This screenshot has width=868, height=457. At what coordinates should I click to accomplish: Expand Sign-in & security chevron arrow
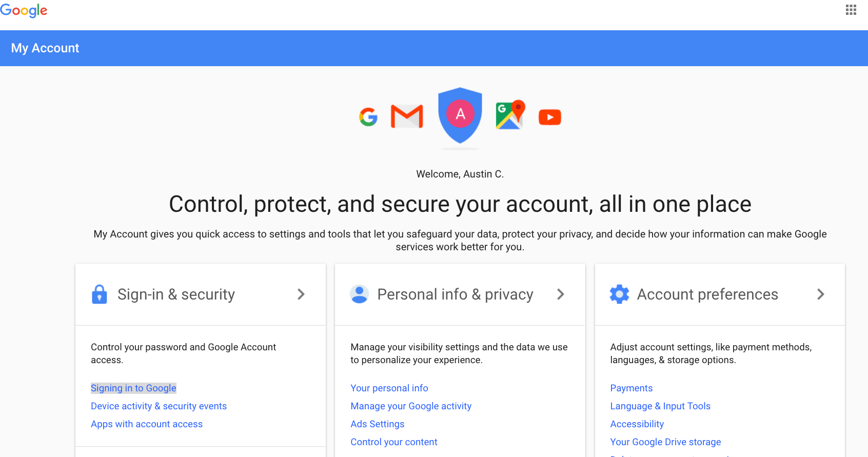pos(301,294)
